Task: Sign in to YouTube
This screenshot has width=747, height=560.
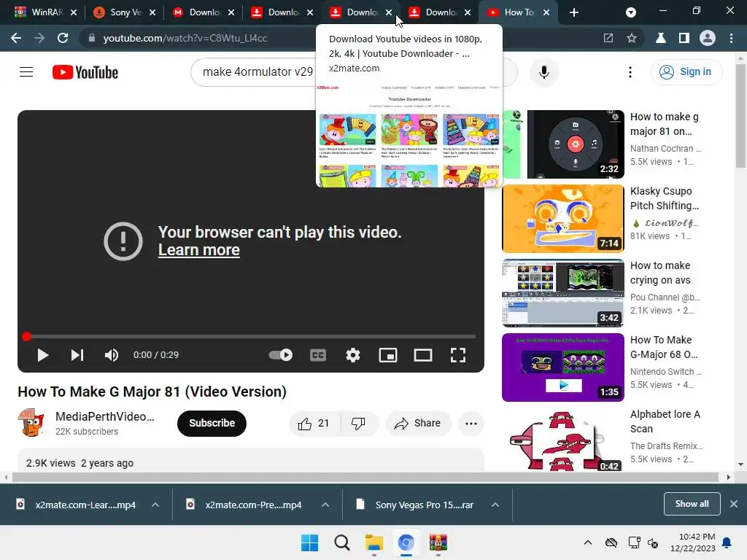Action: 686,72
